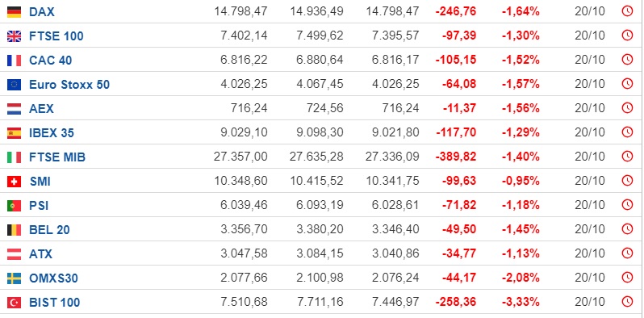
Task: Select the IBEX 35 index name
Action: [52, 133]
